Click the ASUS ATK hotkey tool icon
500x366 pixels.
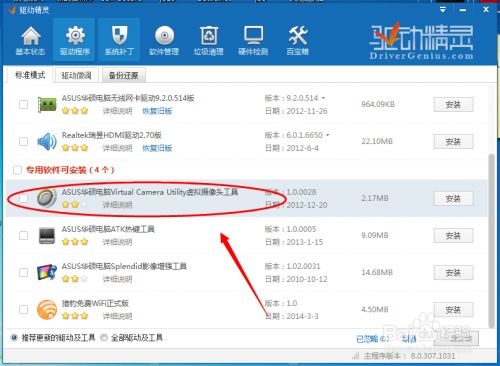point(47,236)
